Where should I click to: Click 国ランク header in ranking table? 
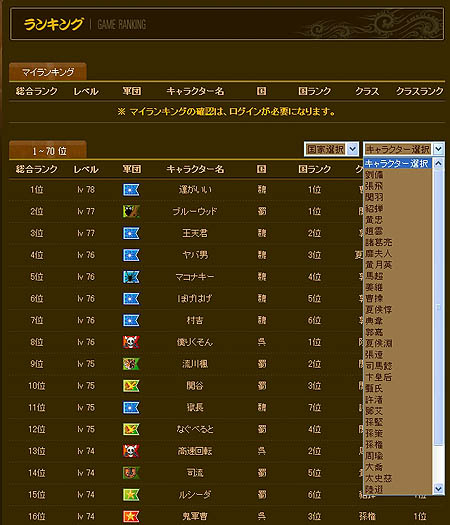[314, 169]
